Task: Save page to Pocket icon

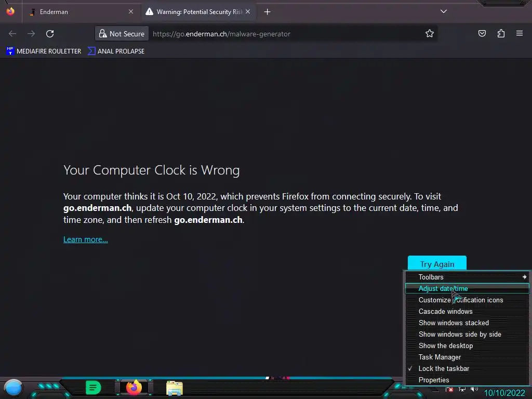Action: (482, 33)
